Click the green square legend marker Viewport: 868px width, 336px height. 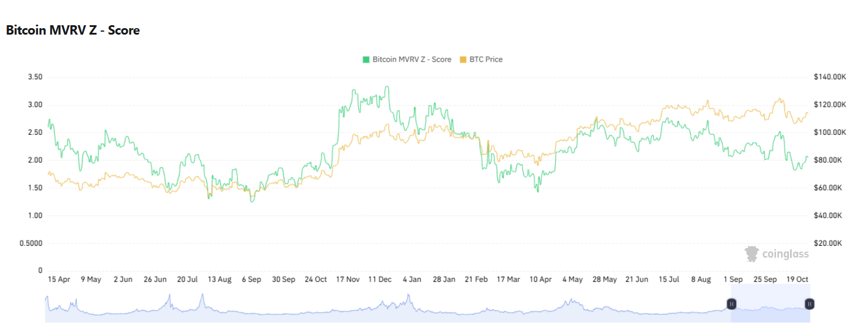(366, 59)
